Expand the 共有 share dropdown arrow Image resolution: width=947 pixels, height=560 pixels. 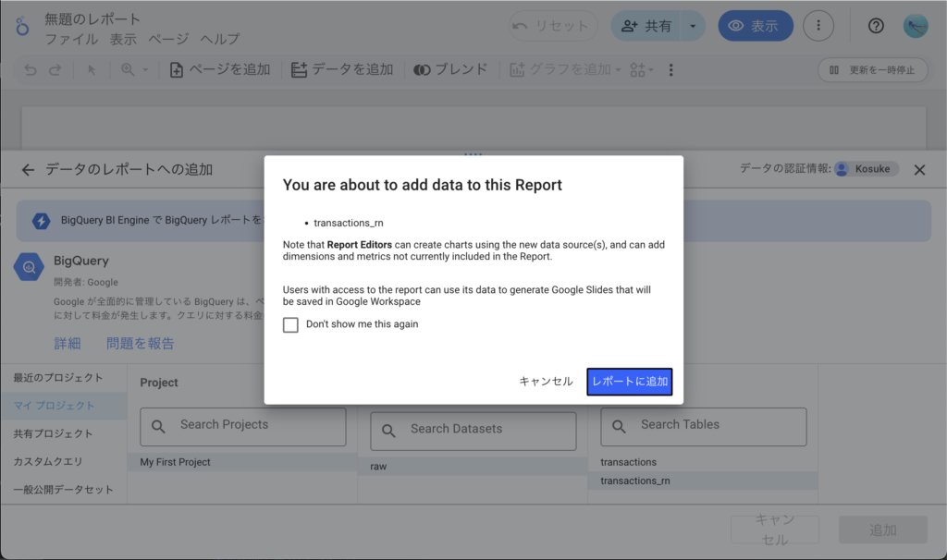[x=693, y=26]
